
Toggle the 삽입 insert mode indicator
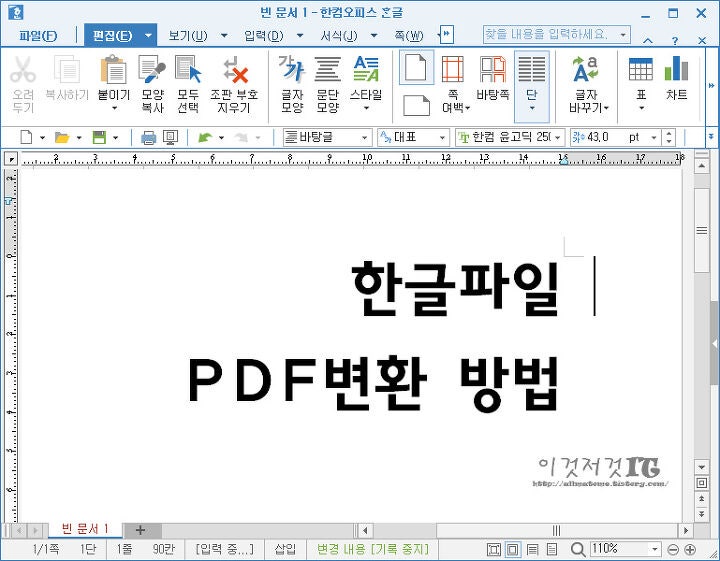(285, 549)
